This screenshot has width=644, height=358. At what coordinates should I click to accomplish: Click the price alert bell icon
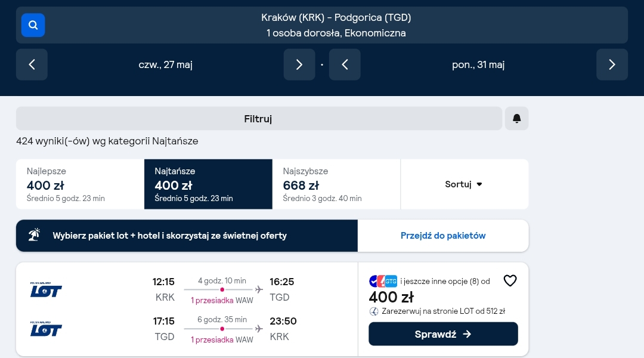point(516,118)
